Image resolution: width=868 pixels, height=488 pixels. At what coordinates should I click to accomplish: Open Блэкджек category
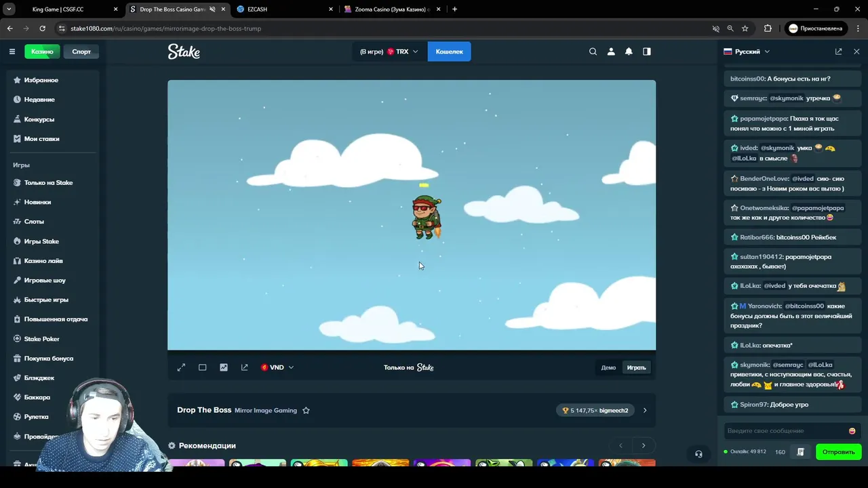pyautogui.click(x=39, y=378)
